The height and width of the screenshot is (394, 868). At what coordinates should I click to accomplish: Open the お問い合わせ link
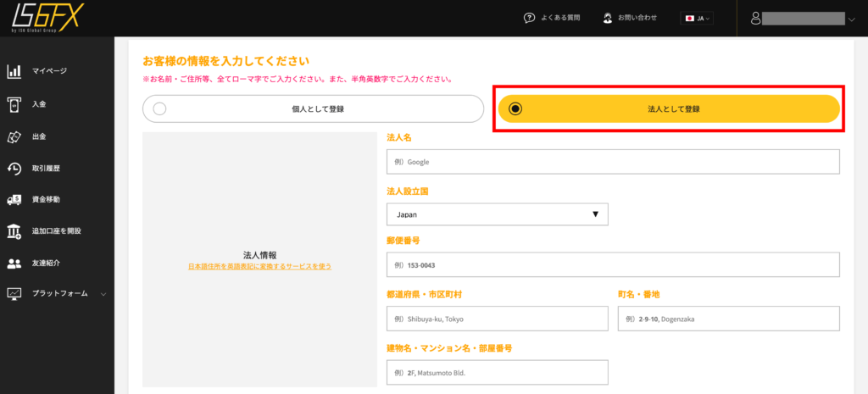[x=637, y=19]
